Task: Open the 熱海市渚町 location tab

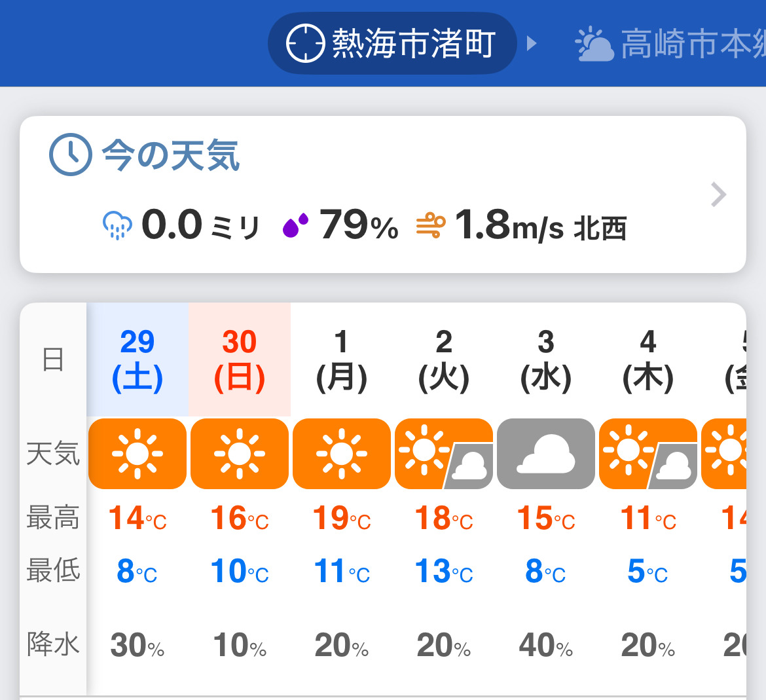Action: tap(392, 42)
